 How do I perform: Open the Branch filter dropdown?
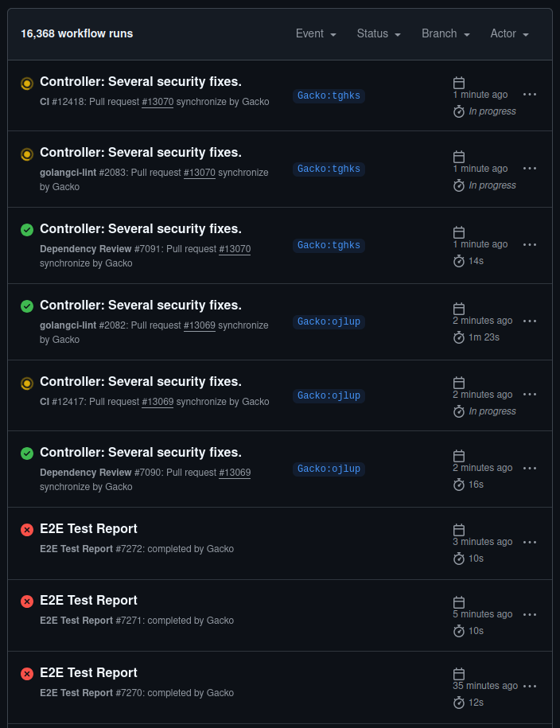(x=445, y=33)
